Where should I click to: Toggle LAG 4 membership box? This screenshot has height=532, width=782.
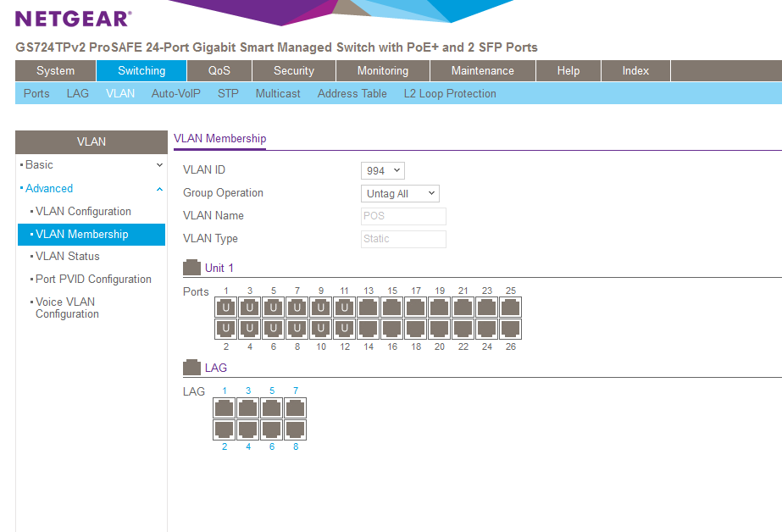[x=248, y=429]
